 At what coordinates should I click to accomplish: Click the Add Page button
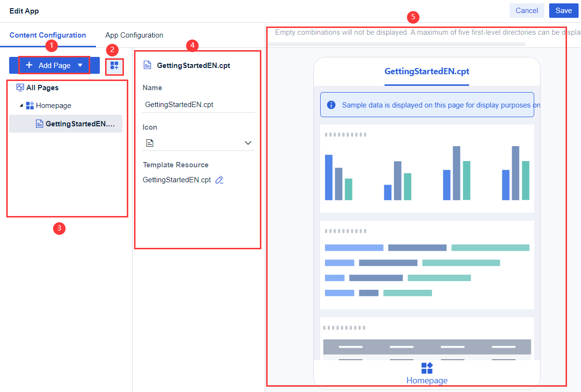tap(54, 65)
